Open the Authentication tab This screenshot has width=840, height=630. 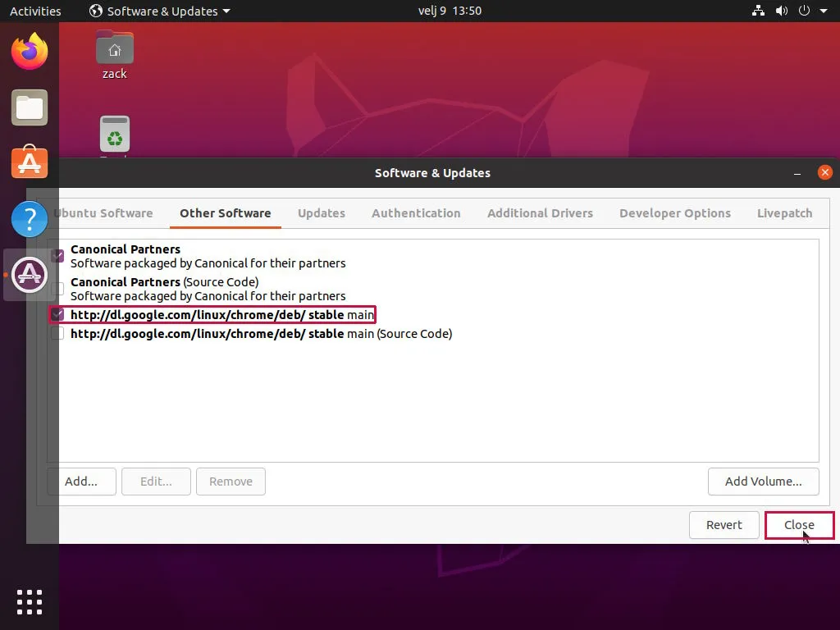(416, 213)
